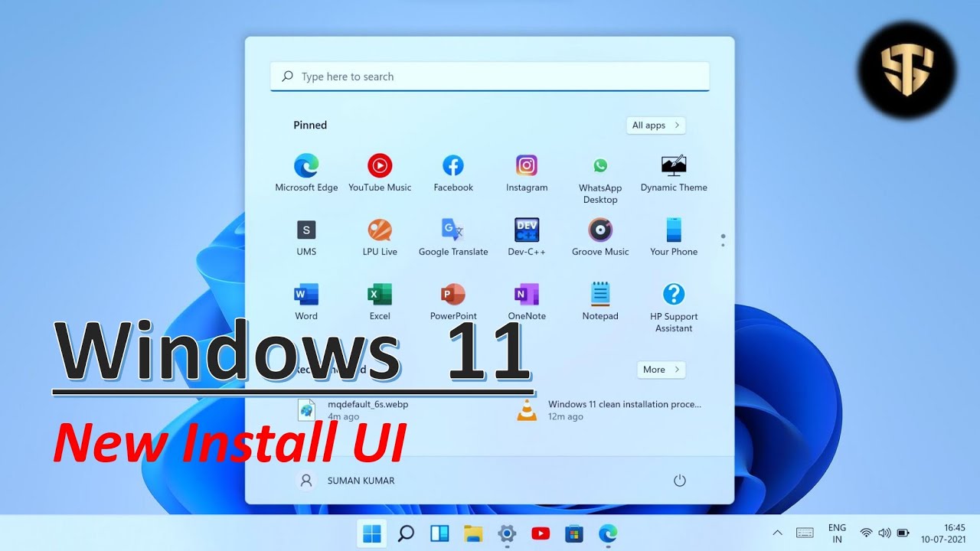This screenshot has width=980, height=551.
Task: Open Task View on taskbar
Action: (439, 533)
